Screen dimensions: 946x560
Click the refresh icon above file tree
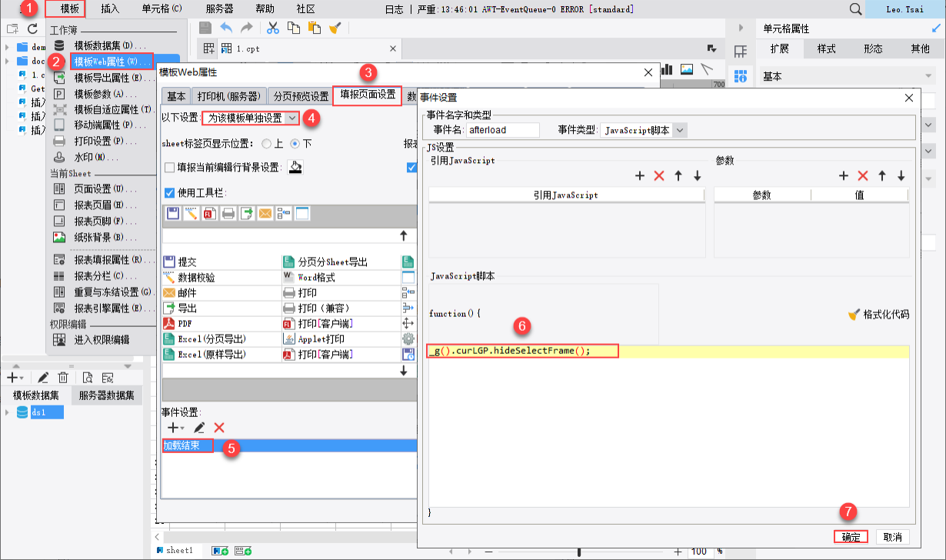[x=32, y=28]
